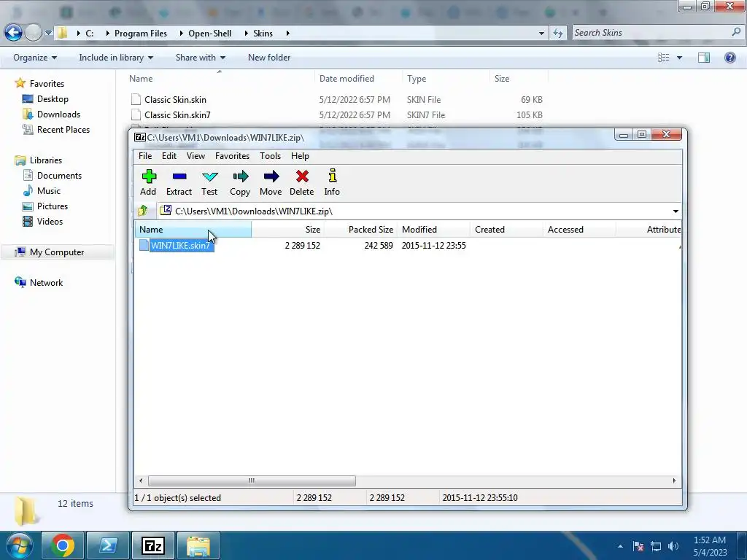Click the Add button in 7-Zip toolbar
The height and width of the screenshot is (560, 747).
tap(148, 182)
